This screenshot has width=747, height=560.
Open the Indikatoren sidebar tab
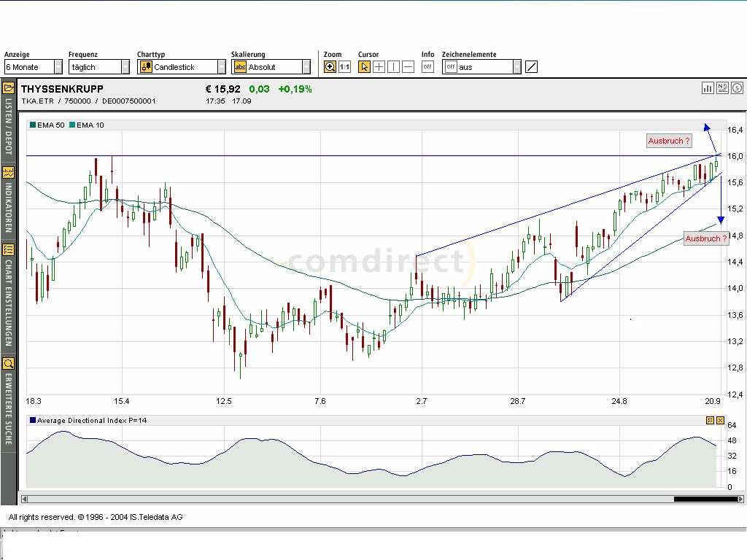(9, 203)
